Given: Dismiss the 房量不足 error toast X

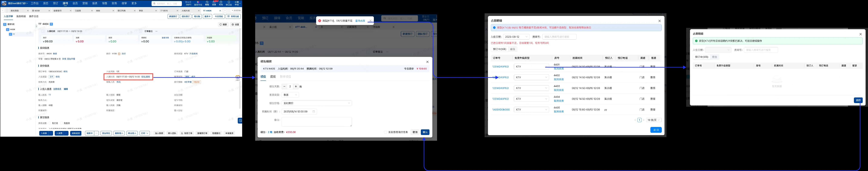Looking at the screenshot, I should point(370,21).
